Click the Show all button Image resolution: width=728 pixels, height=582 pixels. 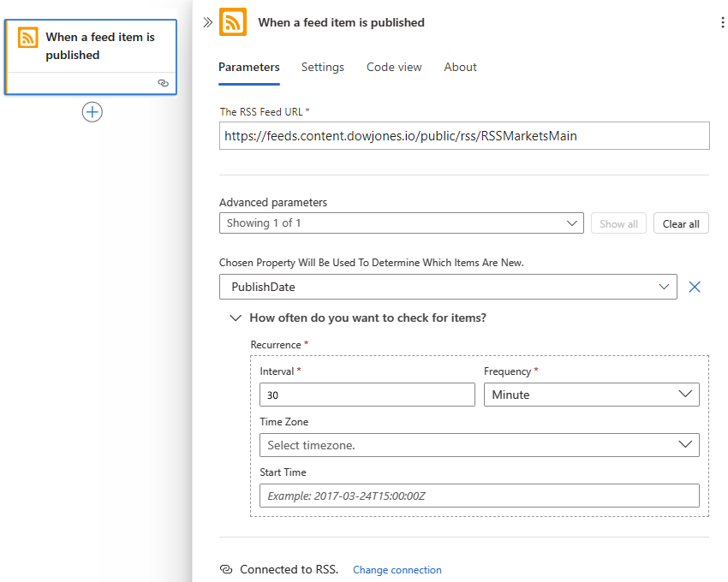618,223
